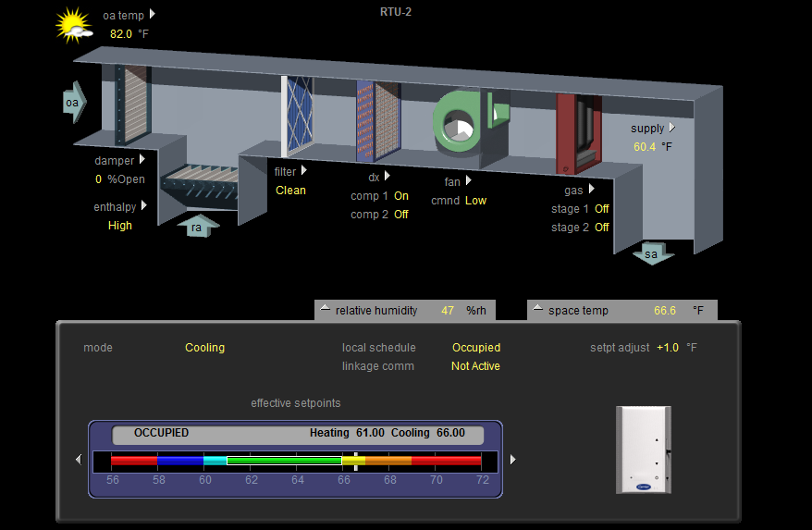
Task: Click the red gas heater graphic
Action: pos(578,133)
